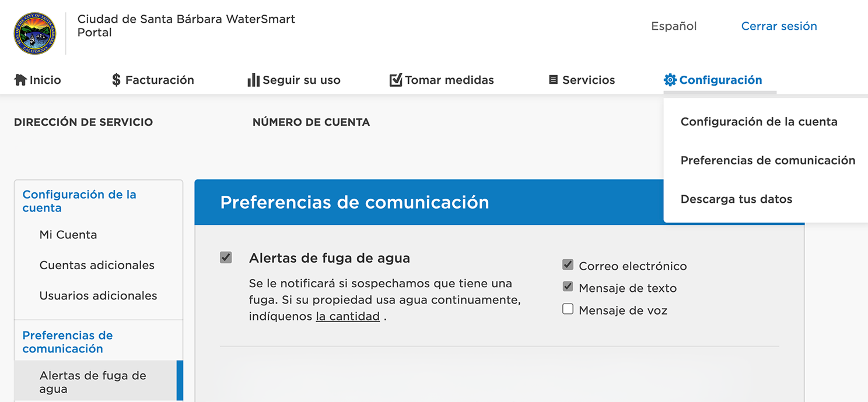Enable the Mensaje de voz checkbox
Screen dimensions: 868x402
coord(568,309)
